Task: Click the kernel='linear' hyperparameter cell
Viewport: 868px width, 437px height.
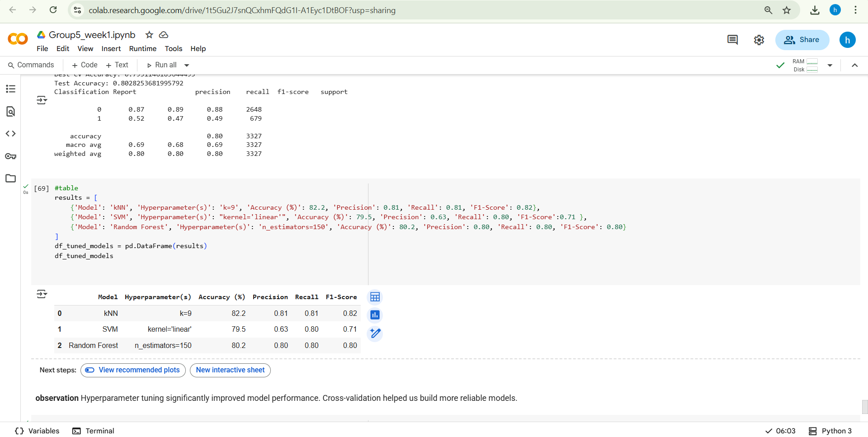Action: point(170,329)
